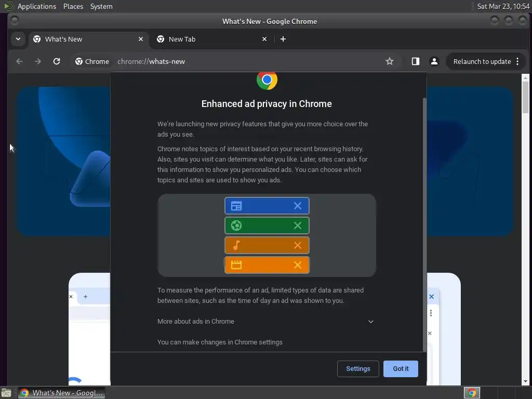This screenshot has width=532, height=399.
Task: Open the profile avatar icon
Action: tap(434, 61)
